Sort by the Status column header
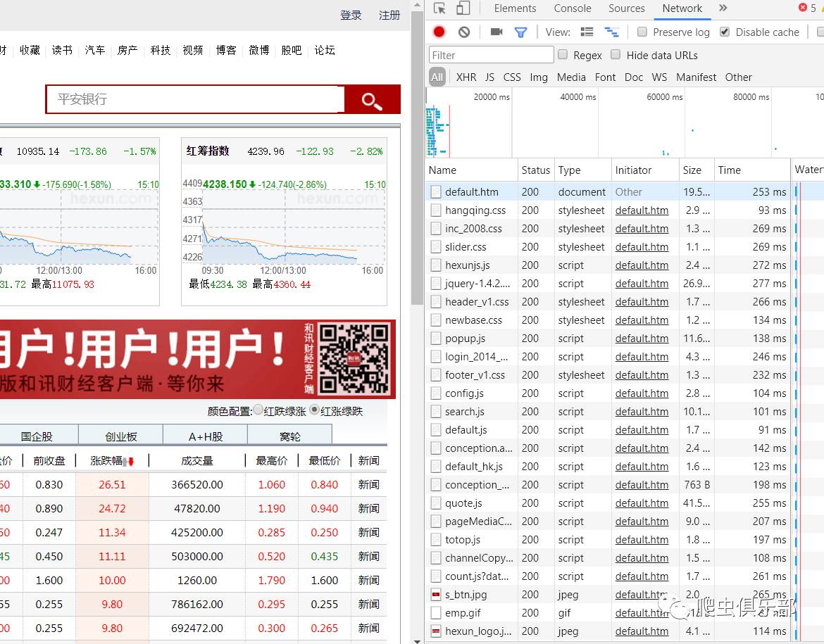The image size is (824, 644). click(535, 170)
